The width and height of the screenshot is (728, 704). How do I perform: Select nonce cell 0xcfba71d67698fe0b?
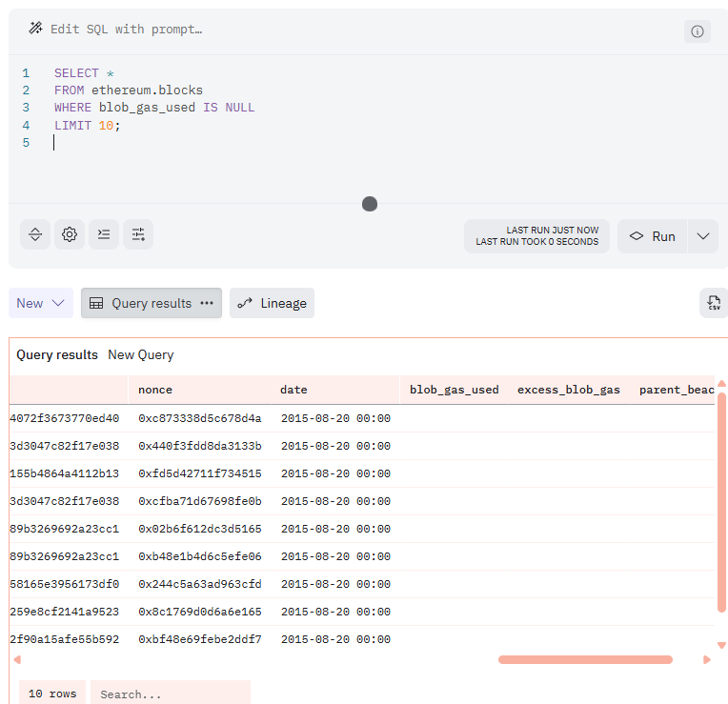[200, 501]
